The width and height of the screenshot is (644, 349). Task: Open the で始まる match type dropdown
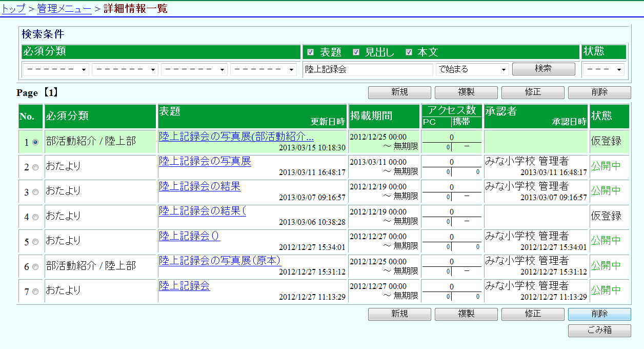click(472, 69)
